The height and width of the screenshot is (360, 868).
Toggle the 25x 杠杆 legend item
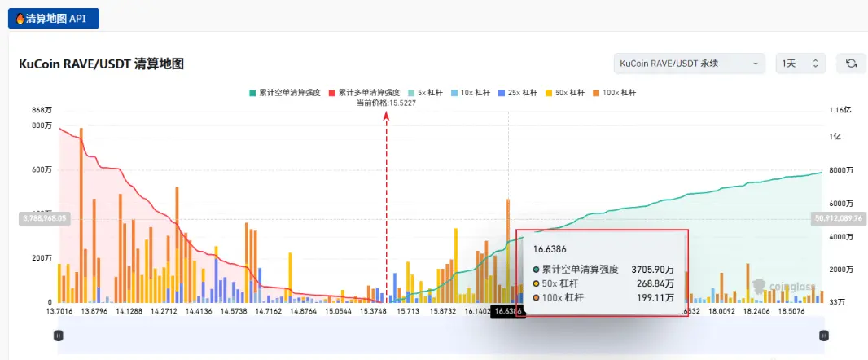tap(518, 93)
